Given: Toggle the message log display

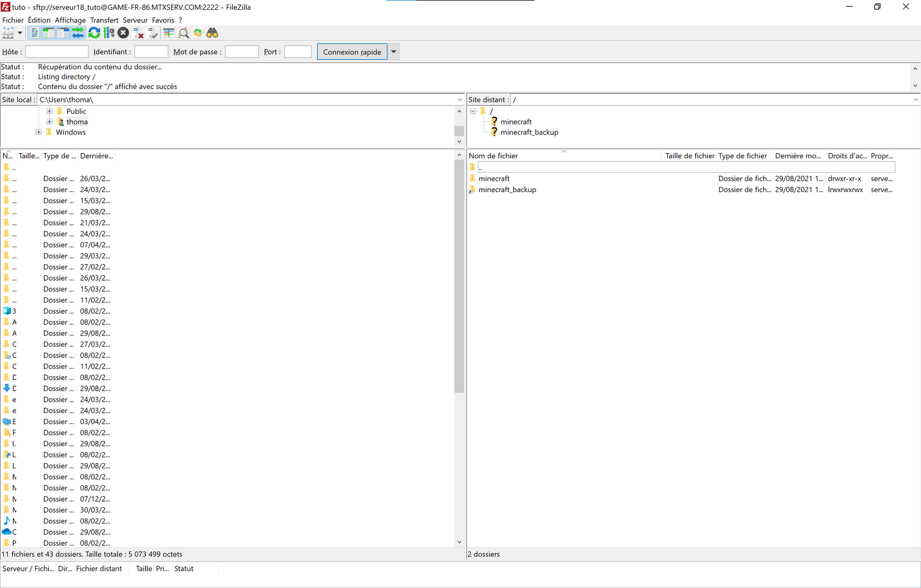Looking at the screenshot, I should (x=35, y=33).
